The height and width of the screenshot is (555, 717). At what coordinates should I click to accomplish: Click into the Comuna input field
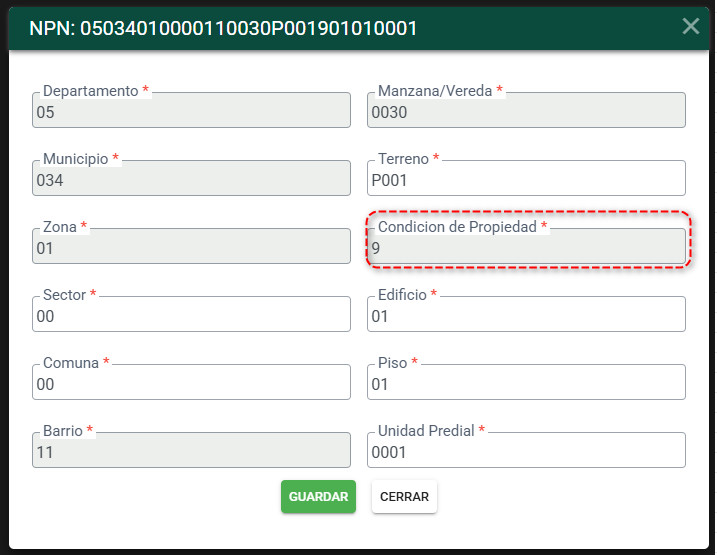tap(191, 382)
